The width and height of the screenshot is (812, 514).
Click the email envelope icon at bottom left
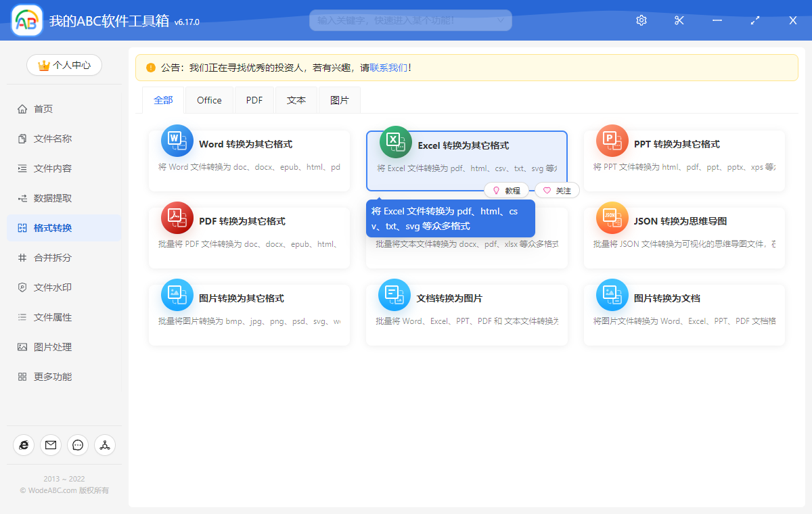pyautogui.click(x=50, y=445)
